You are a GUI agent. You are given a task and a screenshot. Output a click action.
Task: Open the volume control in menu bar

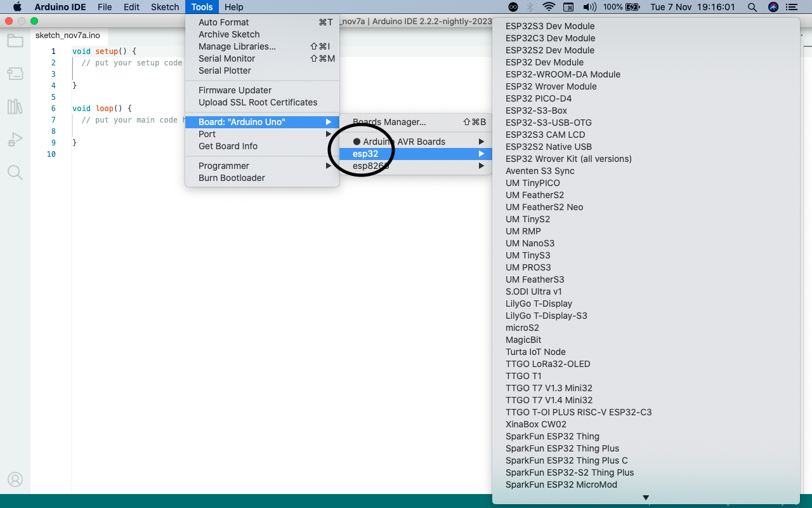[589, 7]
